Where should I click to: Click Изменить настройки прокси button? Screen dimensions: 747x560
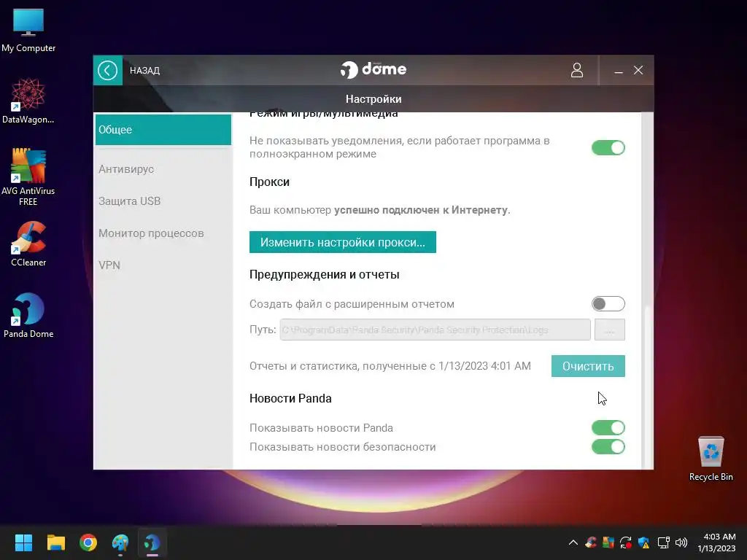(343, 242)
